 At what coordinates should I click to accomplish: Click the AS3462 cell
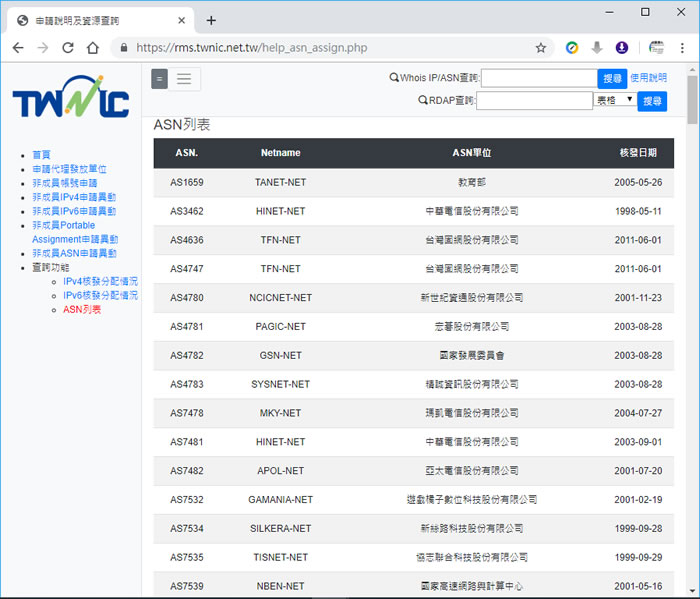click(x=187, y=211)
